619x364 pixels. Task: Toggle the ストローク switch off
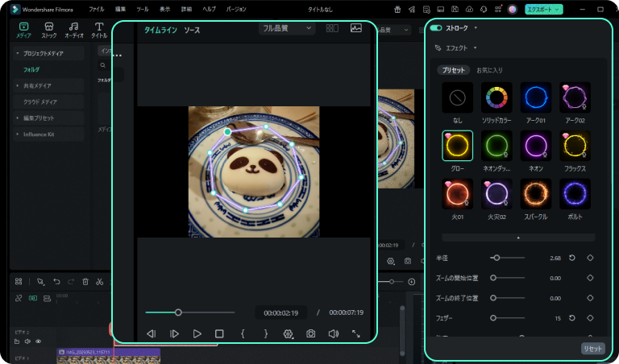tap(436, 27)
